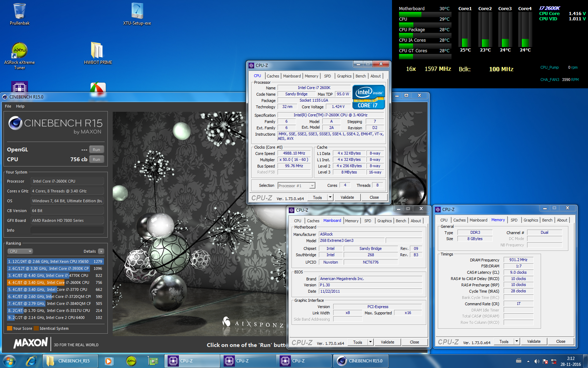Expand Tools dropdown arrow in Memory window
588x368 pixels.
pos(517,341)
